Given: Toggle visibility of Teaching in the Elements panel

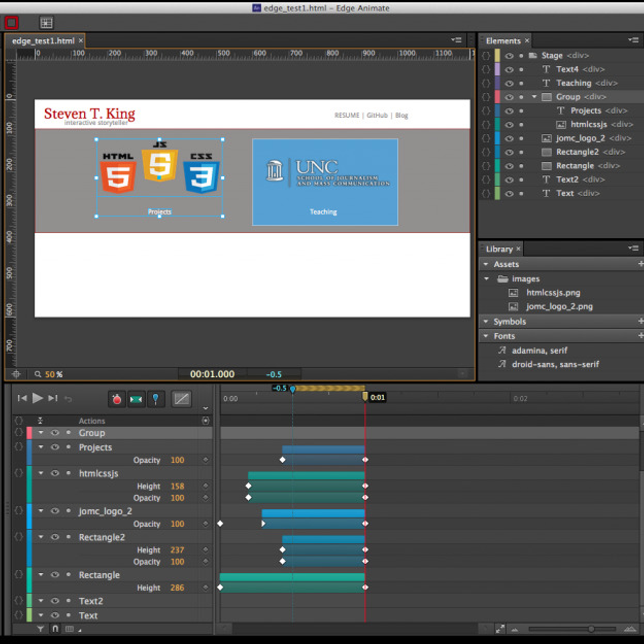Looking at the screenshot, I should point(509,83).
